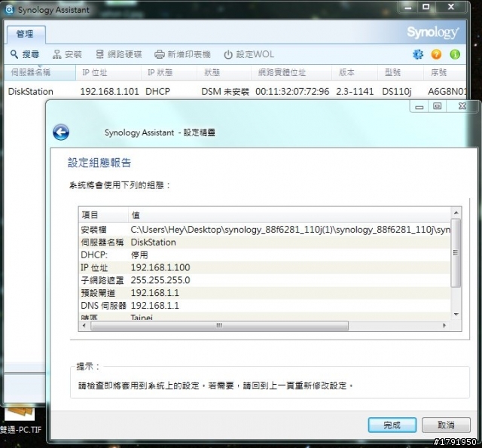
Task: Minimize the setup wizard dialog
Action: pyautogui.click(x=419, y=107)
